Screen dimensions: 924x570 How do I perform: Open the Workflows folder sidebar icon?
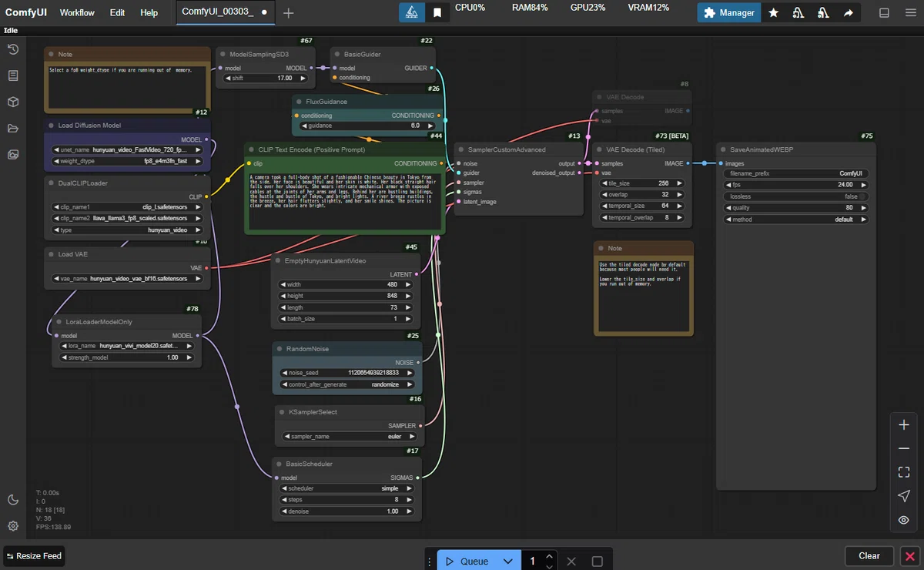point(12,128)
